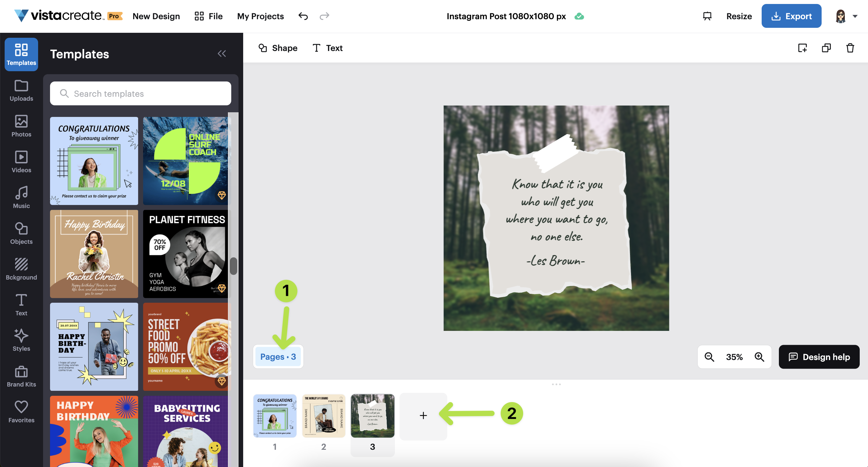The image size is (868, 467).
Task: Click the templates list scrollbar handle
Action: [x=233, y=266]
